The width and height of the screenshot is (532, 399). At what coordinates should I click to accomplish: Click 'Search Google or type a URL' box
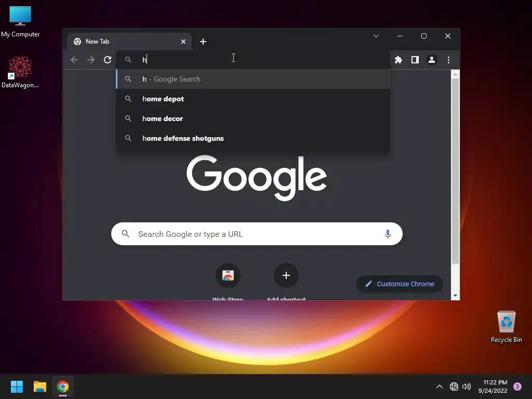pyautogui.click(x=257, y=234)
